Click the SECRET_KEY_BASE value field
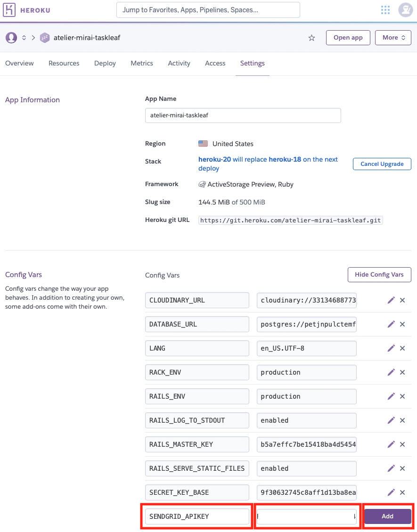The image size is (417, 532). tap(307, 492)
